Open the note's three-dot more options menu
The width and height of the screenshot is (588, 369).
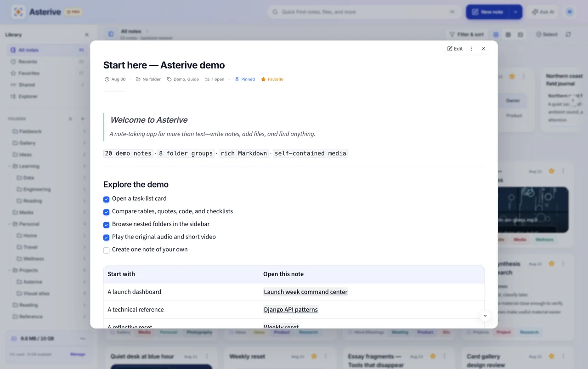coord(472,49)
